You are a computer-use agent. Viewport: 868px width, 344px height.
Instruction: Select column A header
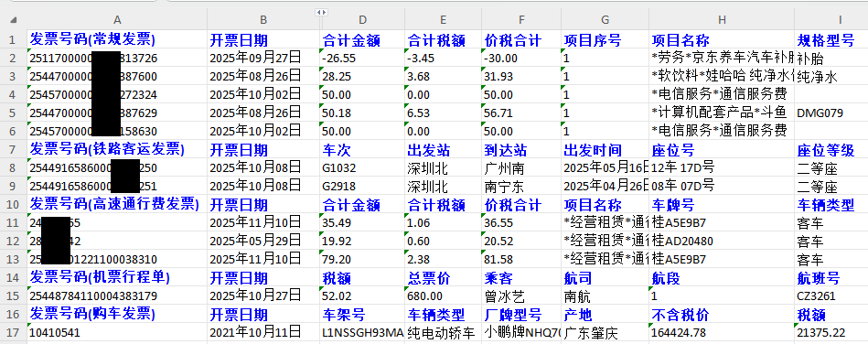coord(117,20)
